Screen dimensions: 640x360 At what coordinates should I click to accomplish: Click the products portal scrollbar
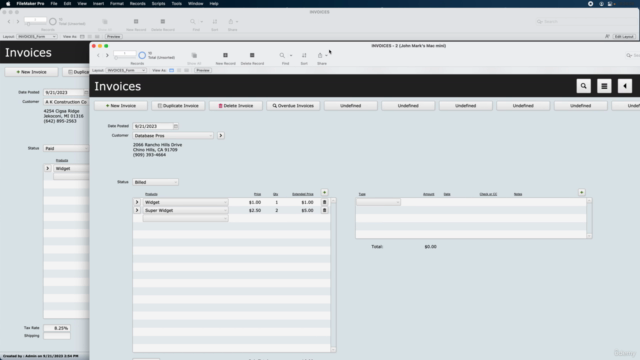(333, 275)
